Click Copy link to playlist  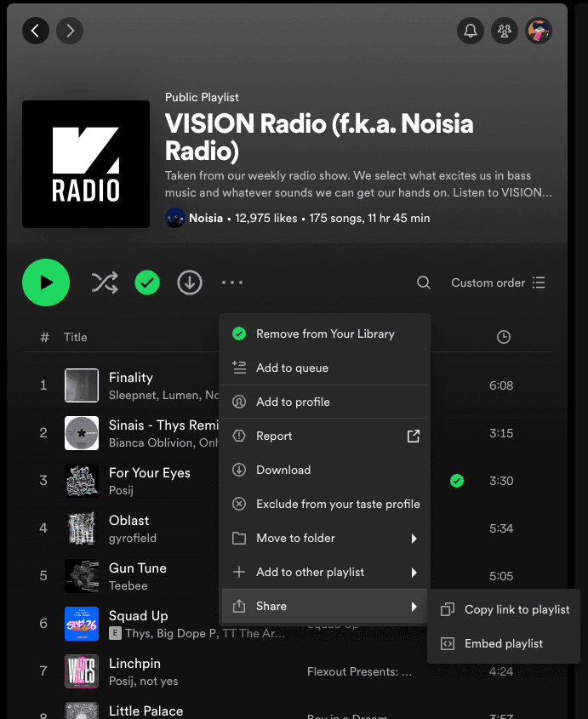517,609
